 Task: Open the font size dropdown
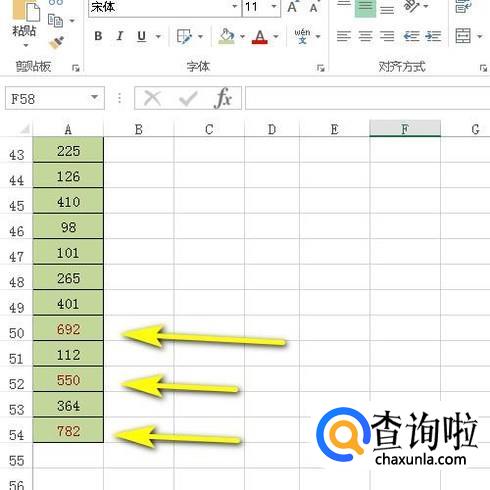click(274, 6)
